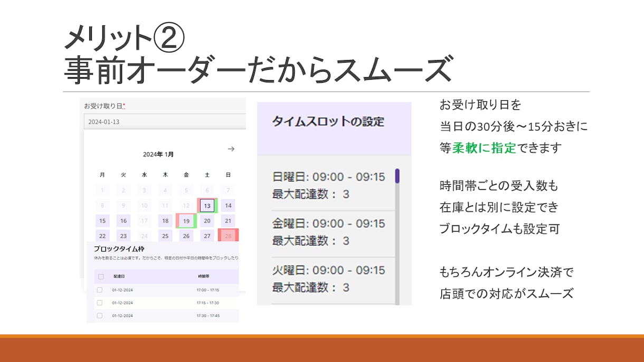Select calendar day 27
The width and height of the screenshot is (644, 362).
coord(207,236)
